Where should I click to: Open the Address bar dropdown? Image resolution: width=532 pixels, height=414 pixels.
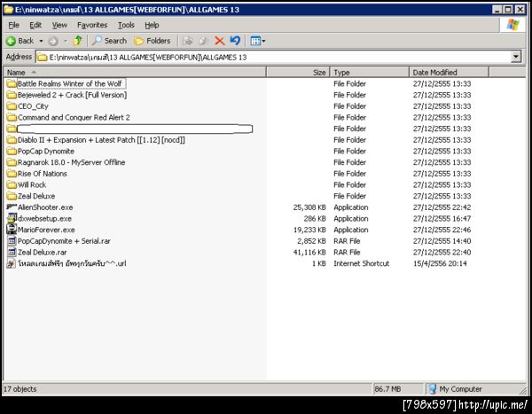pos(516,57)
